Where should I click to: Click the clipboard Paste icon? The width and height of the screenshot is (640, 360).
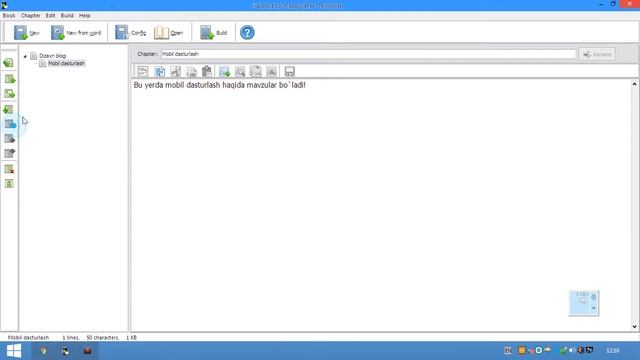207,71
